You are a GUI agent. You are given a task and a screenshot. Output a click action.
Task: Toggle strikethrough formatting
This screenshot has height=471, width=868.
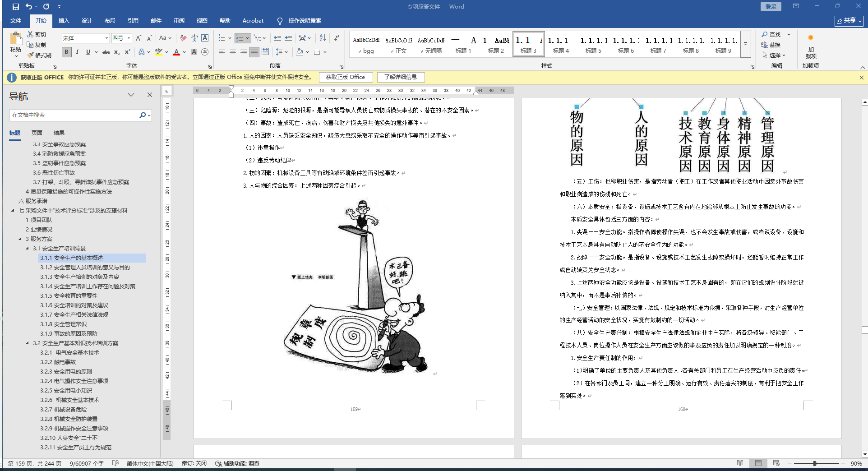click(106, 52)
